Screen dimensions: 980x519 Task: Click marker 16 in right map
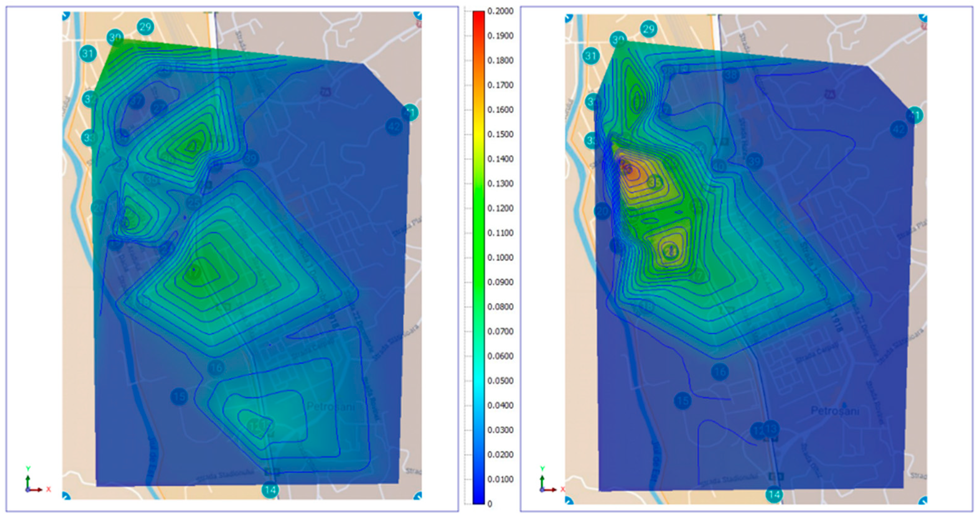click(x=720, y=372)
